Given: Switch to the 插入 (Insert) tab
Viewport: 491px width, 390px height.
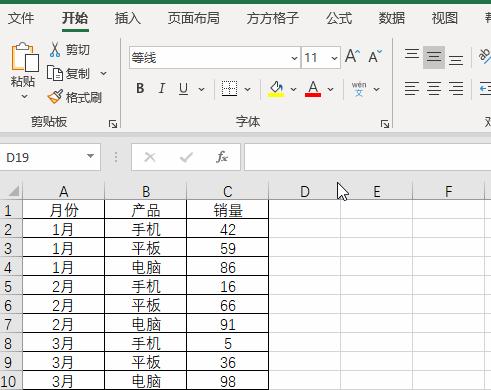Looking at the screenshot, I should [x=128, y=18].
